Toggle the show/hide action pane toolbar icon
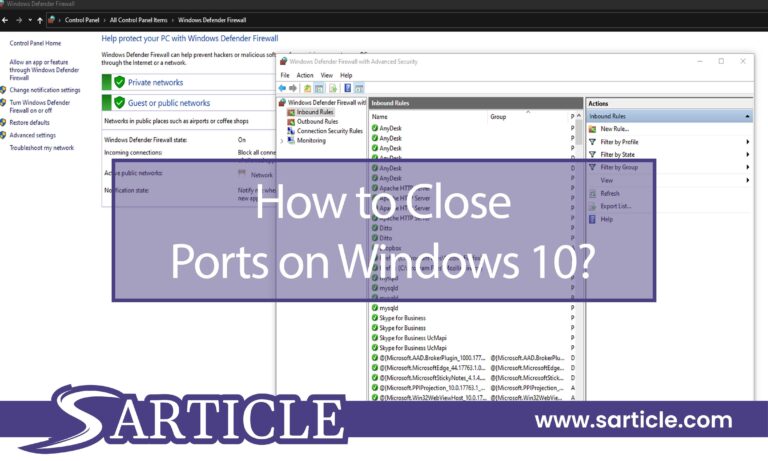 pyautogui.click(x=359, y=88)
